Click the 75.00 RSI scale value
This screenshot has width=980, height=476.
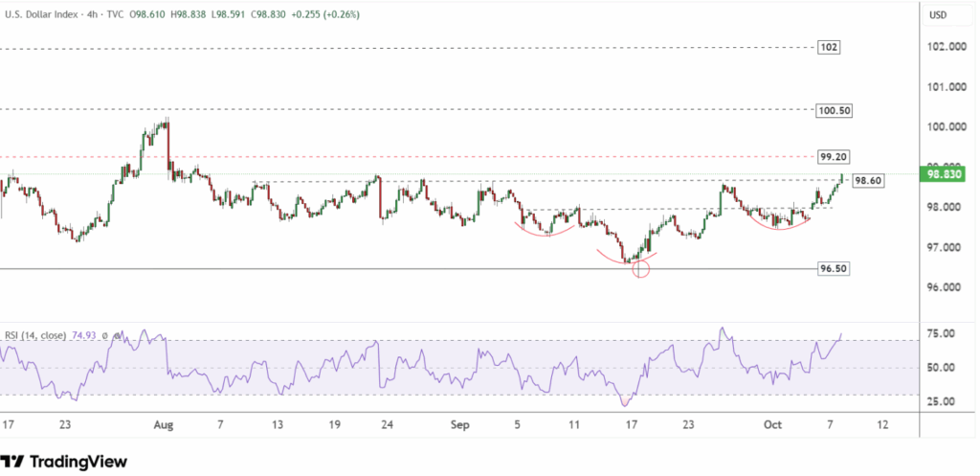[943, 334]
